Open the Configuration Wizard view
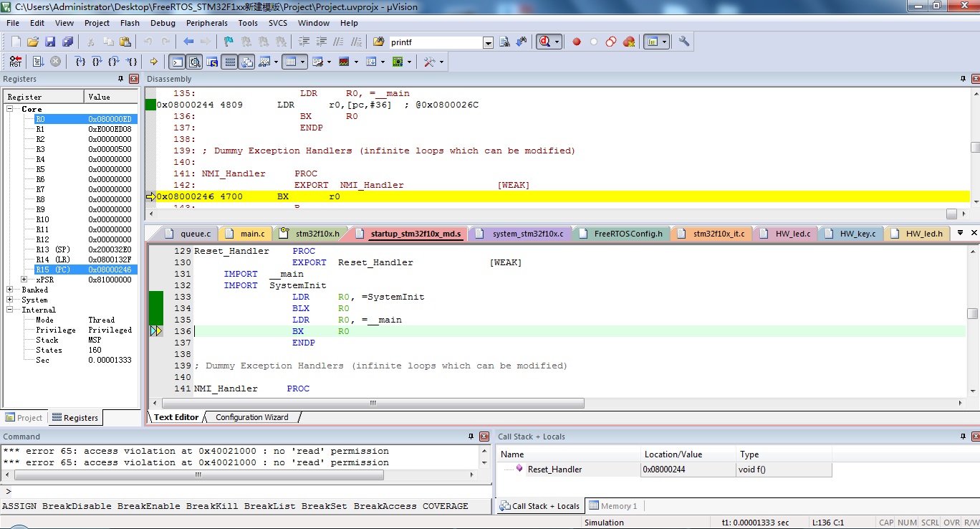980x529 pixels. [251, 417]
